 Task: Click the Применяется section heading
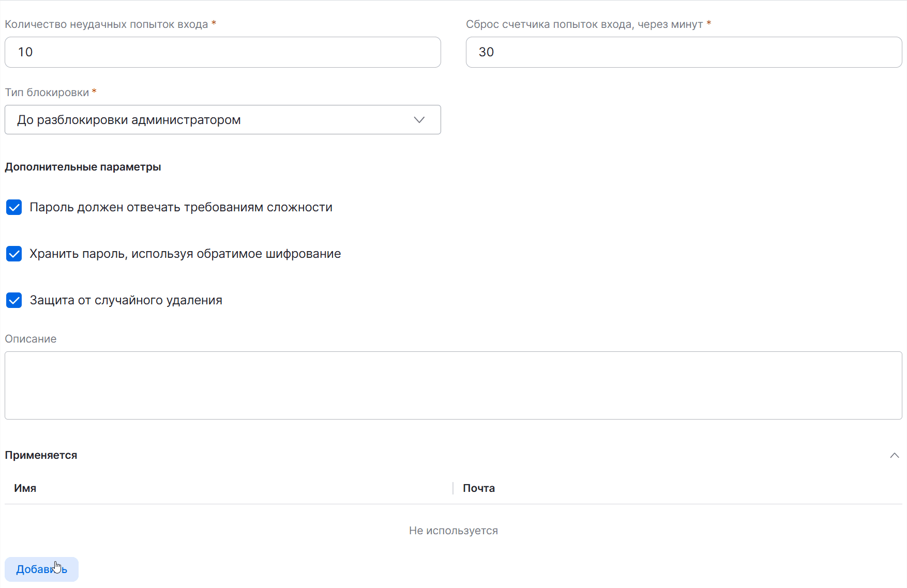click(x=41, y=455)
